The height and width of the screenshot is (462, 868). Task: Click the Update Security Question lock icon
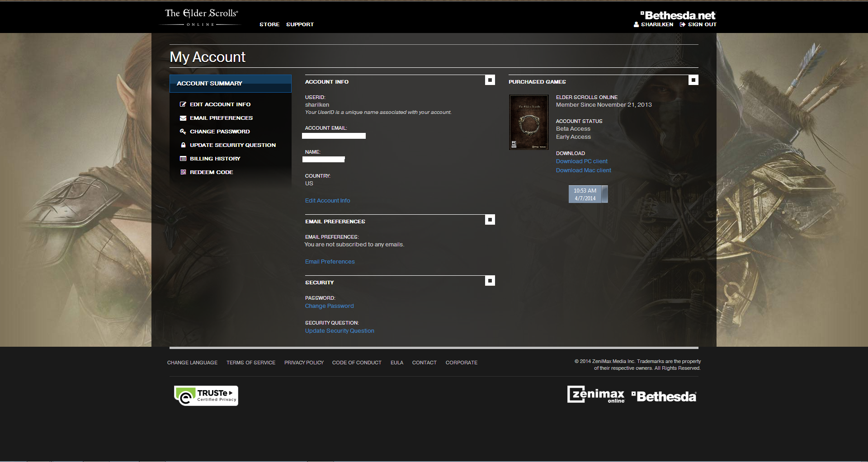pyautogui.click(x=183, y=145)
